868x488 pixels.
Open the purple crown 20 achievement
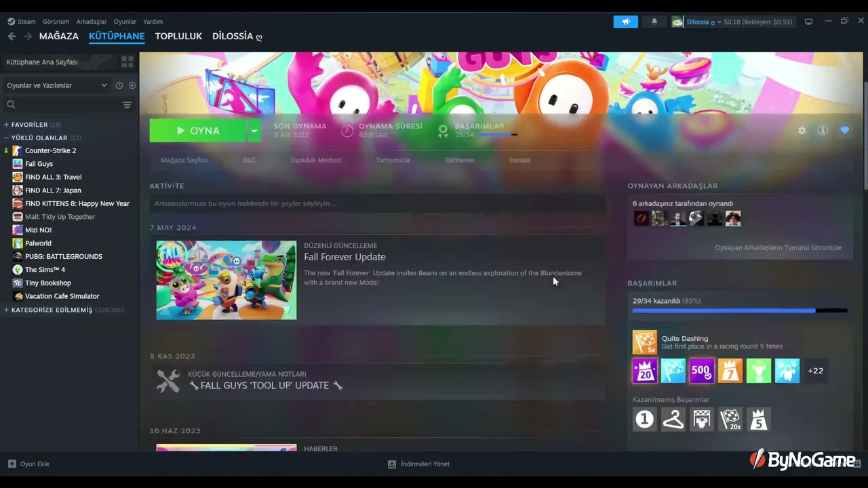[x=645, y=371]
